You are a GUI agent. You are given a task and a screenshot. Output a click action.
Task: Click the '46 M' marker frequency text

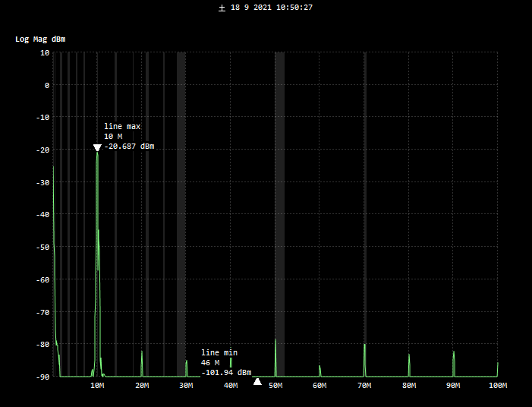[210, 362]
